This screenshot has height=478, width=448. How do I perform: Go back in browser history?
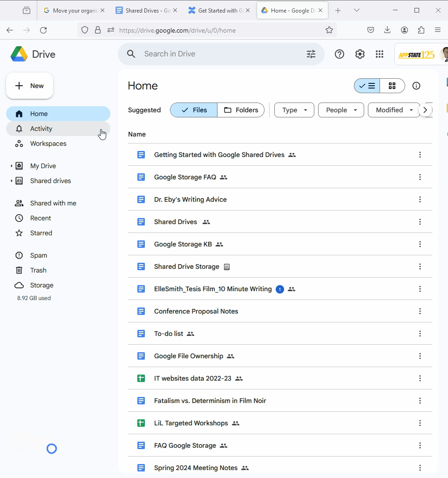(x=10, y=30)
